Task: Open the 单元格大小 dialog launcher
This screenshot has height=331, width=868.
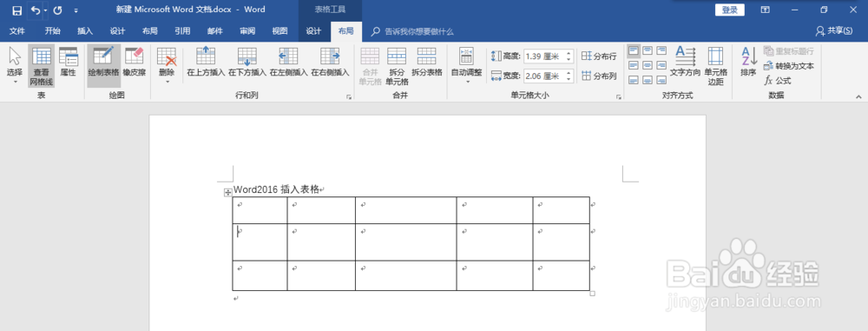Action: [618, 97]
